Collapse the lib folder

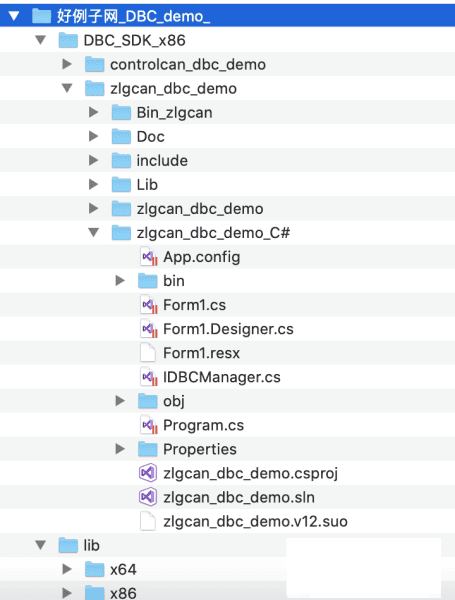(41, 545)
